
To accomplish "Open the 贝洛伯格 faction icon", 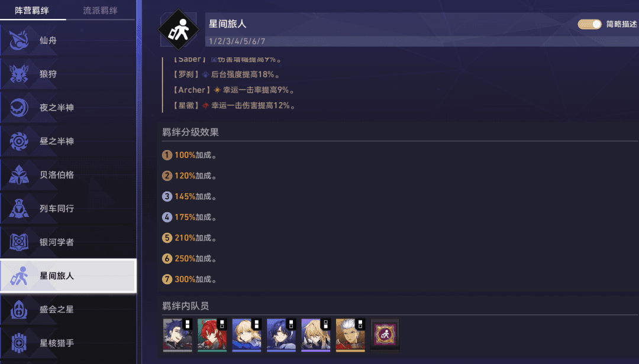I will [19, 175].
